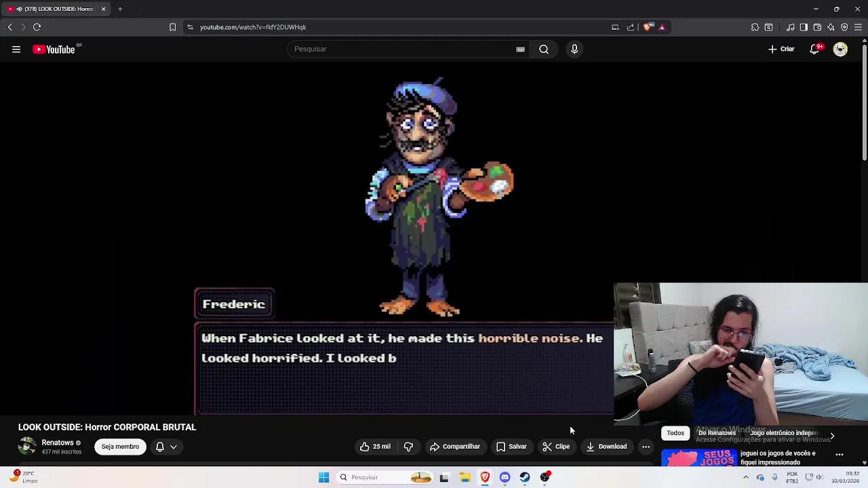868x488 pixels.
Task: Open options for the recommended video
Action: point(840,455)
